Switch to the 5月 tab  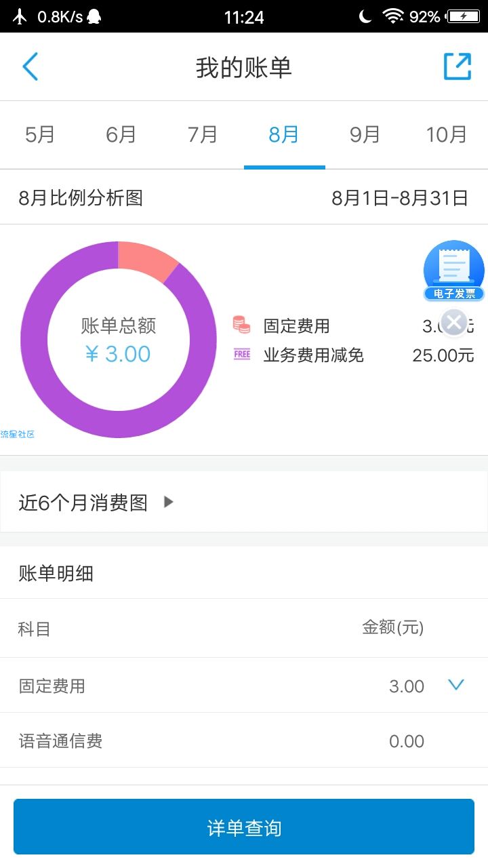[40, 134]
